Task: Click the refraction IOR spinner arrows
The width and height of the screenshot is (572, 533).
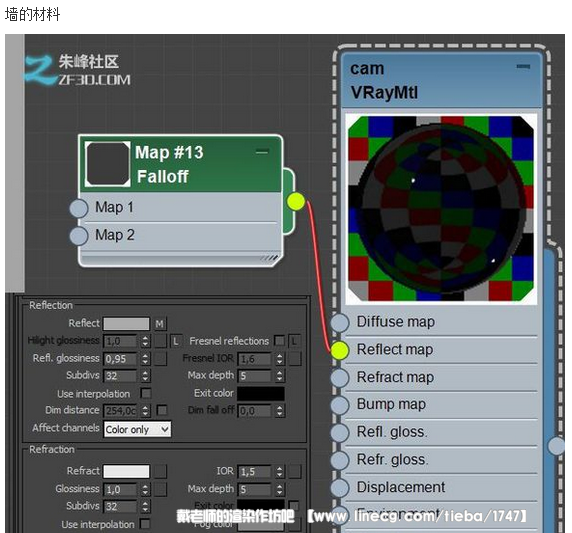Action: (279, 472)
